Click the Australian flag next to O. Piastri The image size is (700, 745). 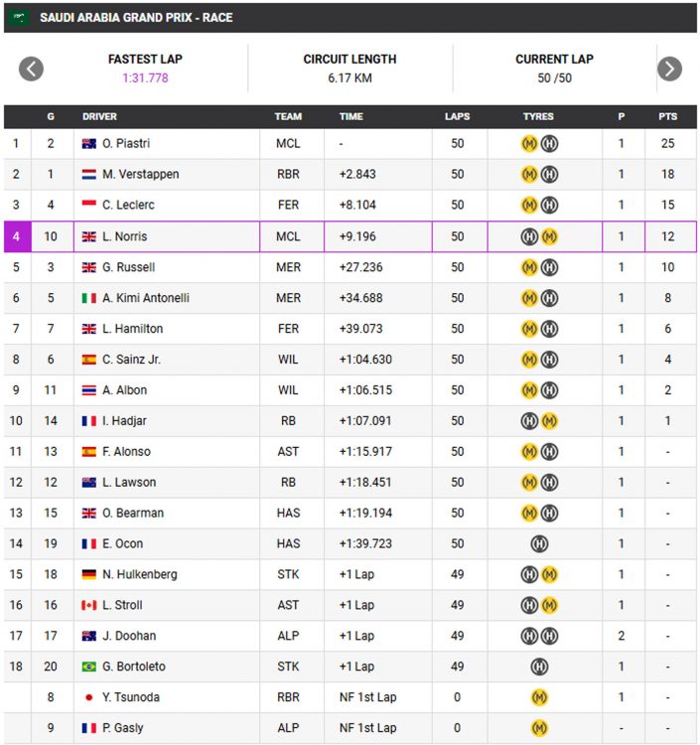pos(88,143)
